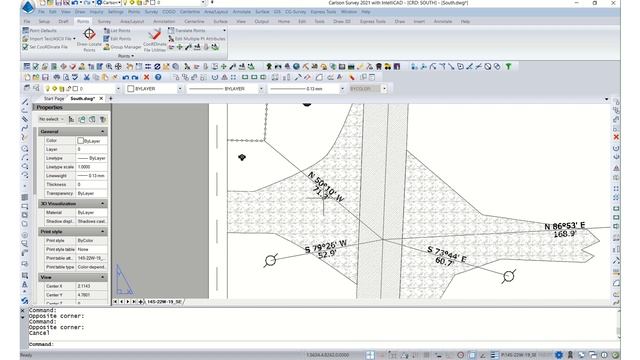Image resolution: width=640 pixels, height=360 pixels.
Task: Click the Draw-Locate Points crosshair icon
Action: click(89, 34)
